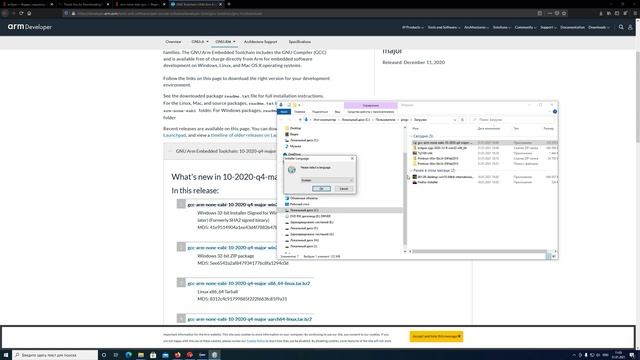Click the Launchpad link in the page text

click(174, 135)
